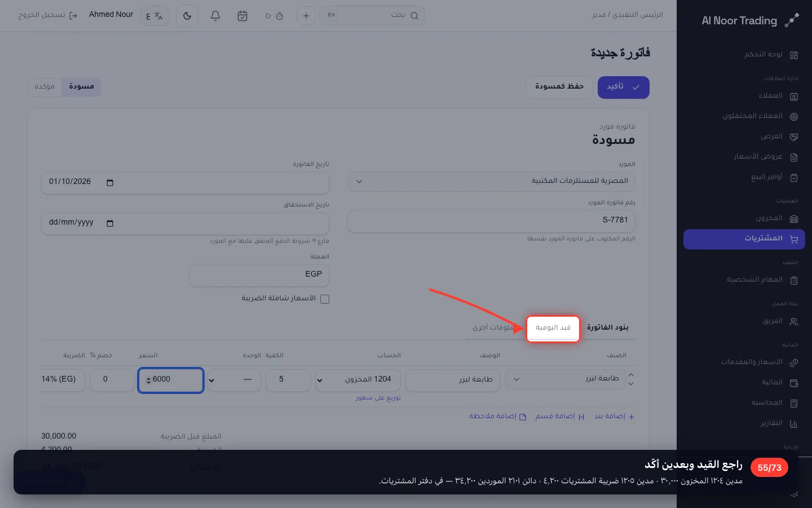
Task: Click the prices and advances icon
Action: point(794,362)
